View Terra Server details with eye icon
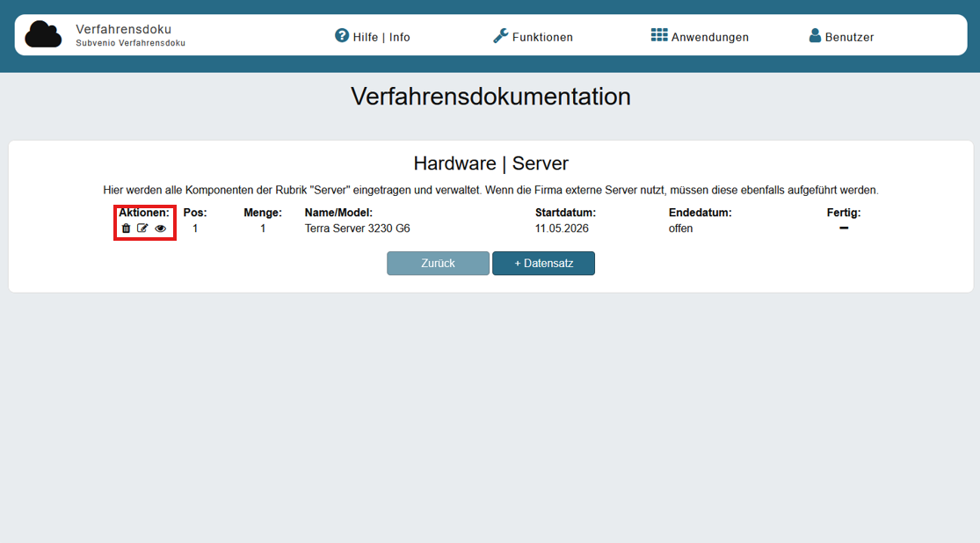Image resolution: width=980 pixels, height=543 pixels. pyautogui.click(x=161, y=228)
